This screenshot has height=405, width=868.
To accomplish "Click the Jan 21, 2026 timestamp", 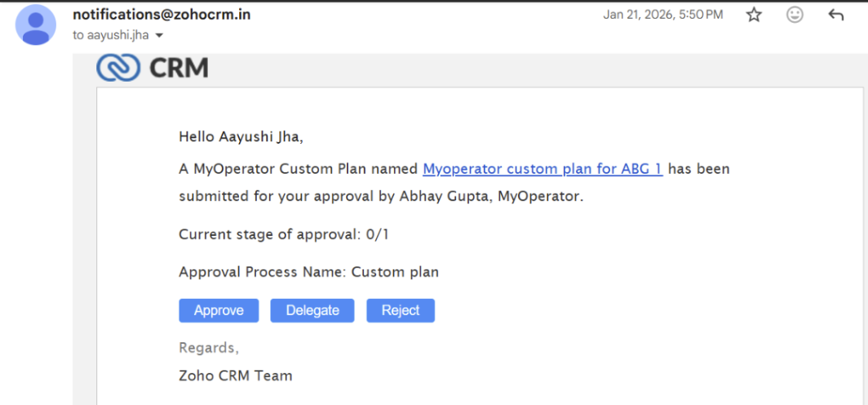I will point(662,15).
